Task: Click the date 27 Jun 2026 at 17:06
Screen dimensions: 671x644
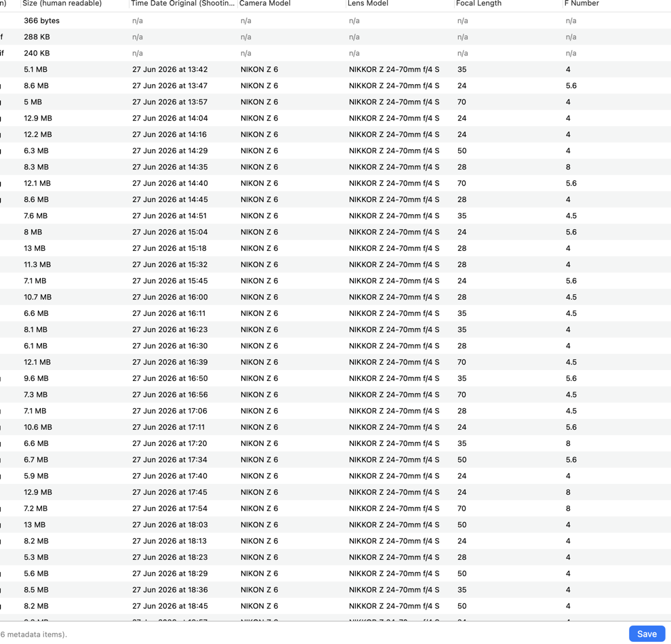Action: click(x=169, y=411)
